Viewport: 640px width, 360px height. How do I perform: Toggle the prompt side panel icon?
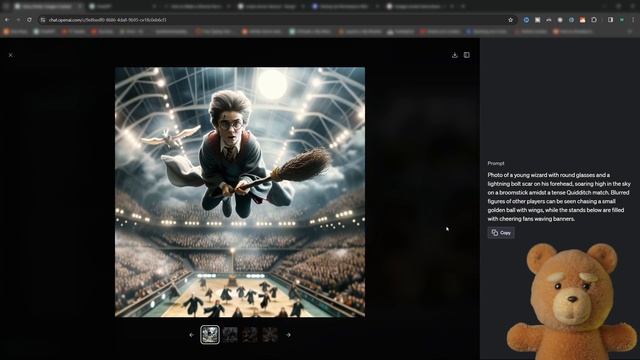click(x=467, y=55)
